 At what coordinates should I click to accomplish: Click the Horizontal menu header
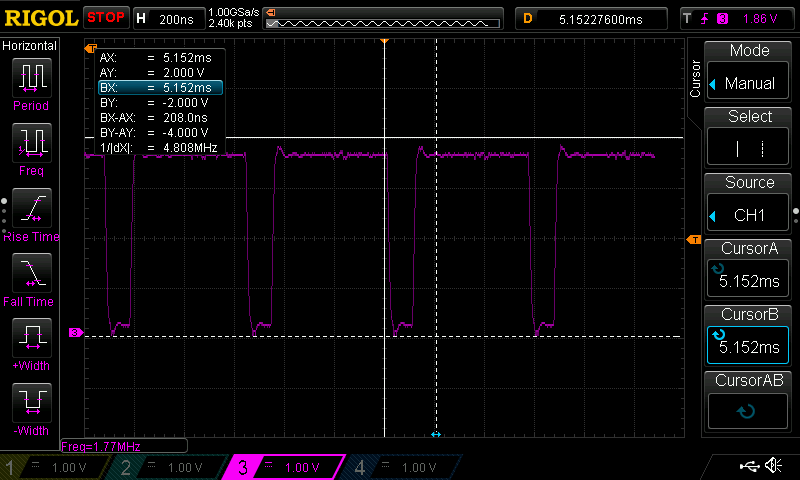point(30,45)
